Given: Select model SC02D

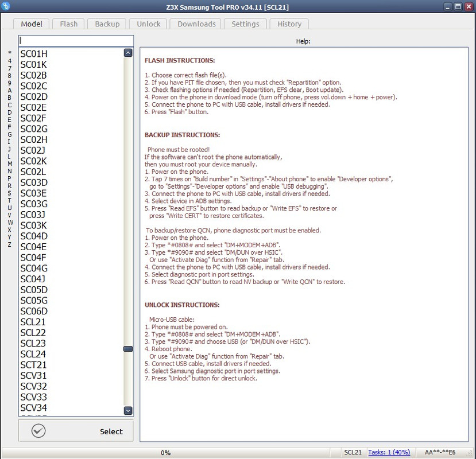Looking at the screenshot, I should click(71, 97).
